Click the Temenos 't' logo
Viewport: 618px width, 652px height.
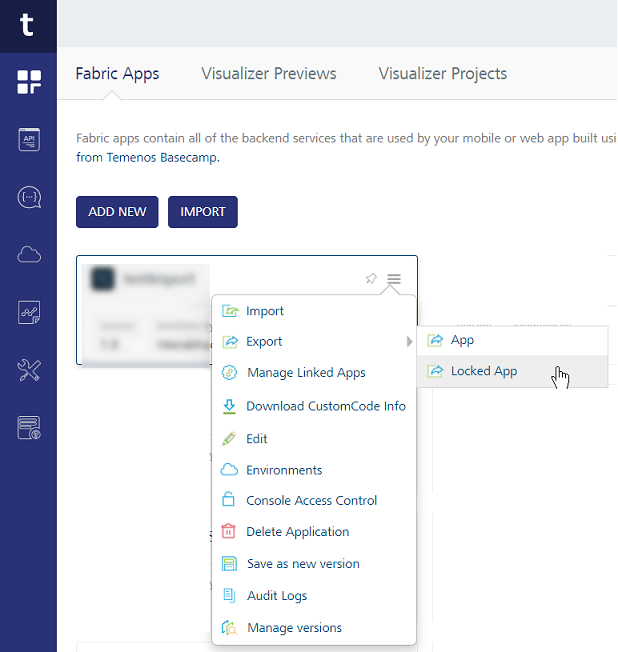click(x=27, y=25)
